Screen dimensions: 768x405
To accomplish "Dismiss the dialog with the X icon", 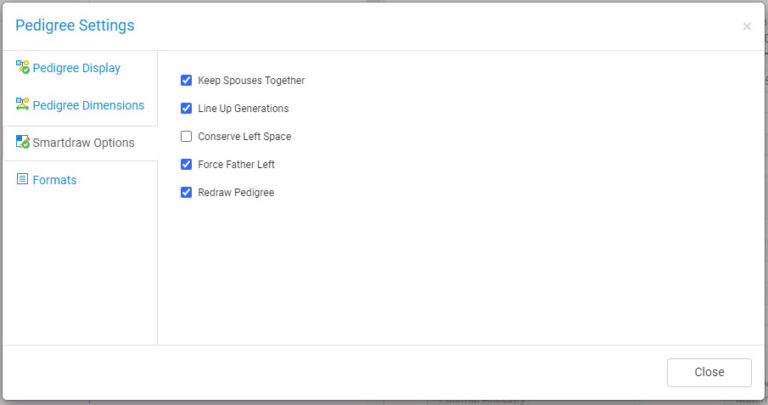I will (x=746, y=26).
